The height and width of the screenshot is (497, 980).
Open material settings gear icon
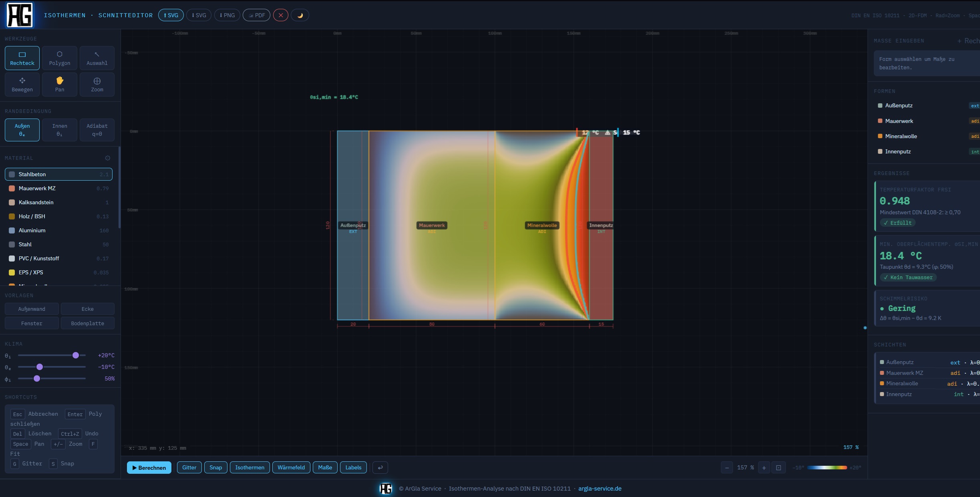point(107,158)
